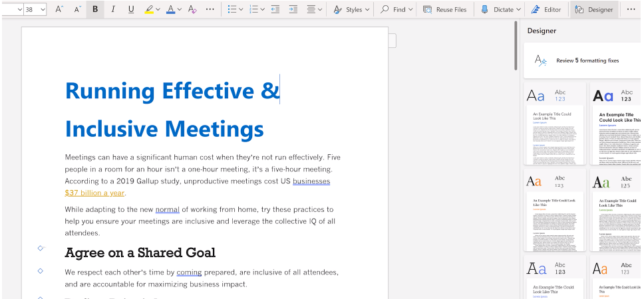Image resolution: width=644 pixels, height=299 pixels.
Task: Toggle underline formatting
Action: coord(130,9)
